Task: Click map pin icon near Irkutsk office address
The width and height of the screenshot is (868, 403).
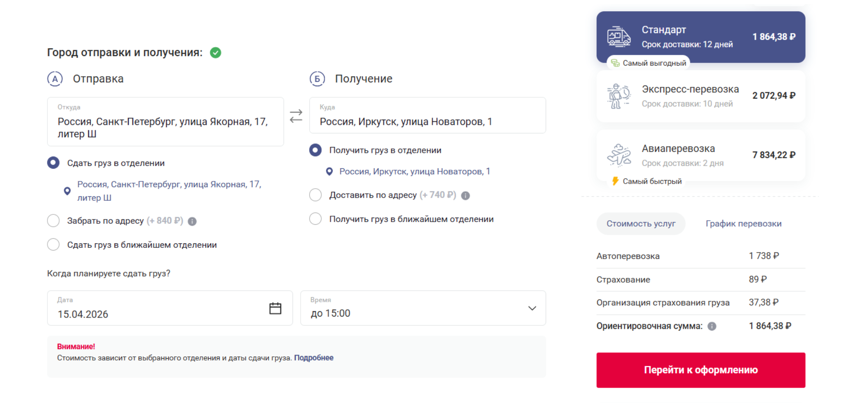Action: point(330,171)
